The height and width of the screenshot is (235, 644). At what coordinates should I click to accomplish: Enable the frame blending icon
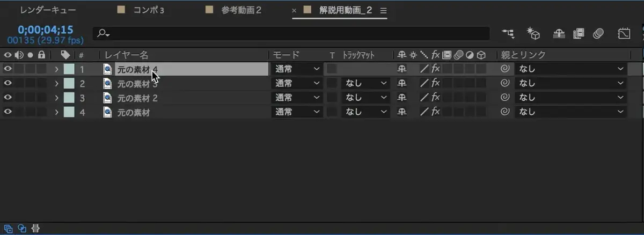coord(579,33)
